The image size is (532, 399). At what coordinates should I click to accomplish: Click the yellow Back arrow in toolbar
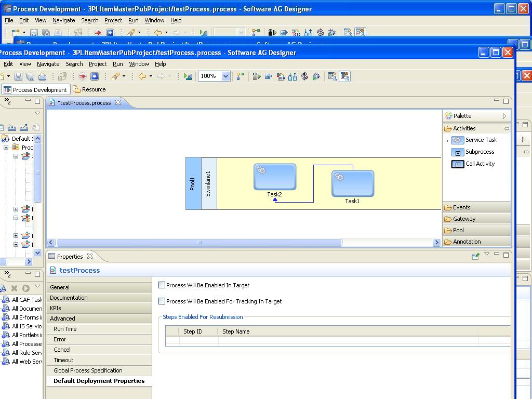pyautogui.click(x=142, y=76)
